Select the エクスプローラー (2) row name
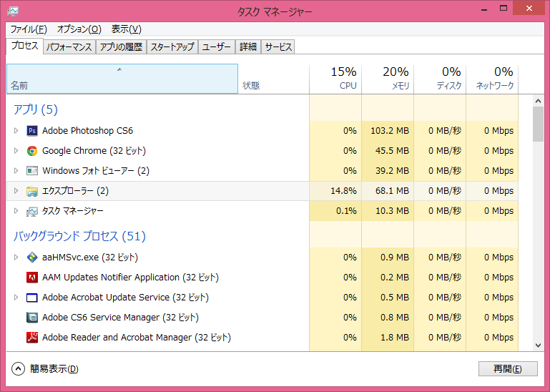Image resolution: width=550 pixels, height=392 pixels. click(75, 190)
